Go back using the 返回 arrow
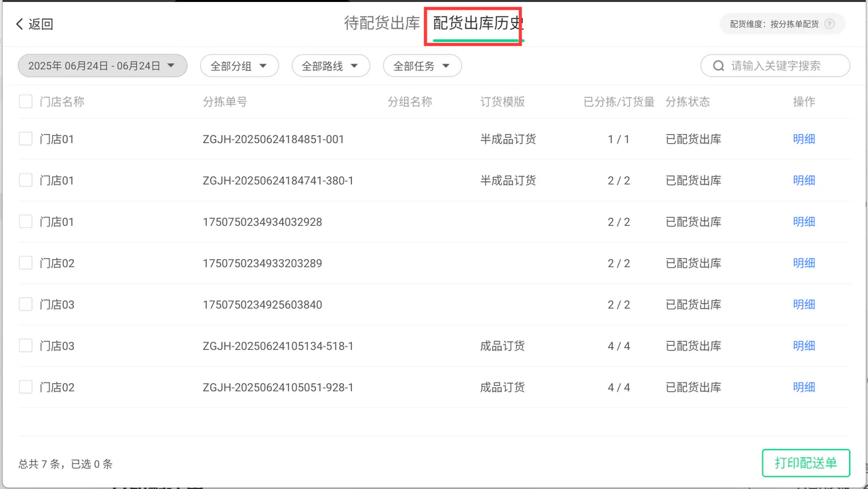The image size is (868, 489). [34, 24]
